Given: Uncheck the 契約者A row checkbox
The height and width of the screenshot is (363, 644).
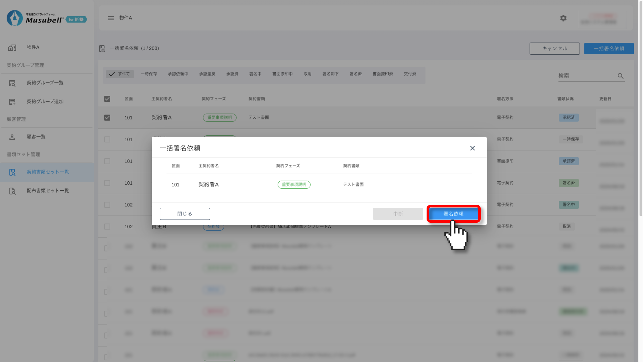Looking at the screenshot, I should (x=107, y=118).
